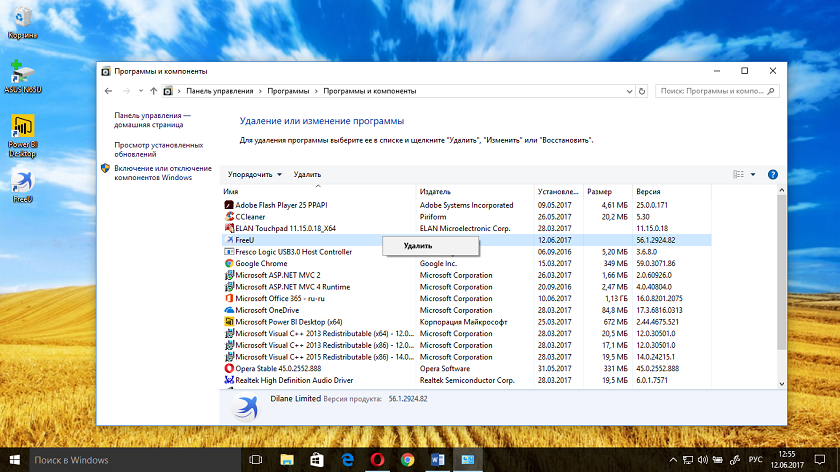Viewport: 840px width, 472px height.
Task: Expand the breadcrumb arrow after Programs
Action: 316,91
